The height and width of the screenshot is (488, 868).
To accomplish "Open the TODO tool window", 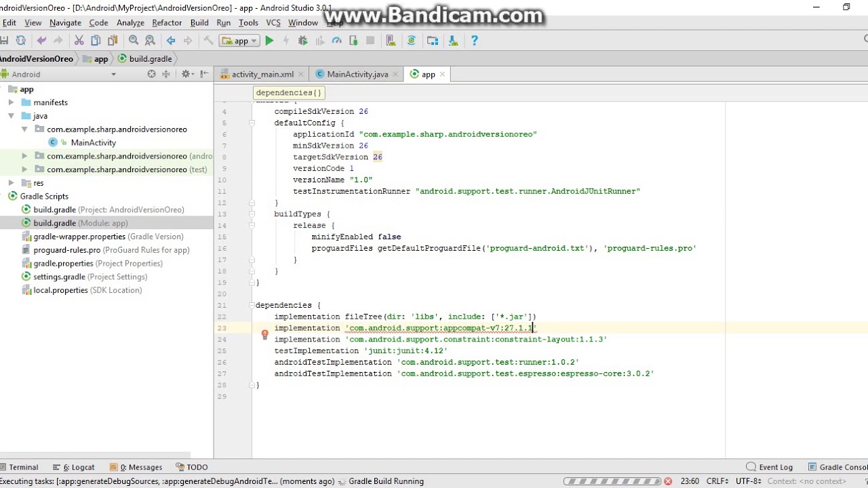I will point(192,467).
